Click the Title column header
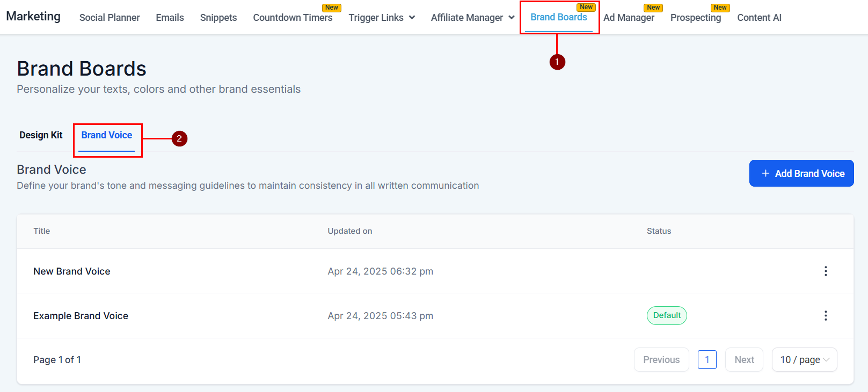 tap(41, 231)
